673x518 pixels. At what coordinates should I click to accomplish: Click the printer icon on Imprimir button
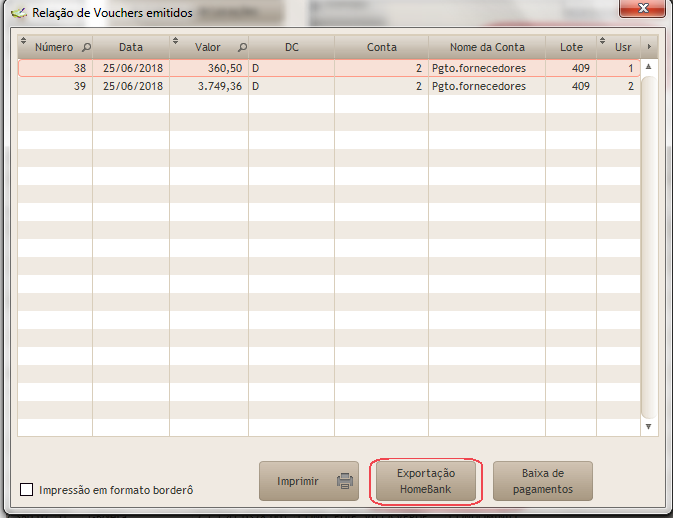(344, 481)
